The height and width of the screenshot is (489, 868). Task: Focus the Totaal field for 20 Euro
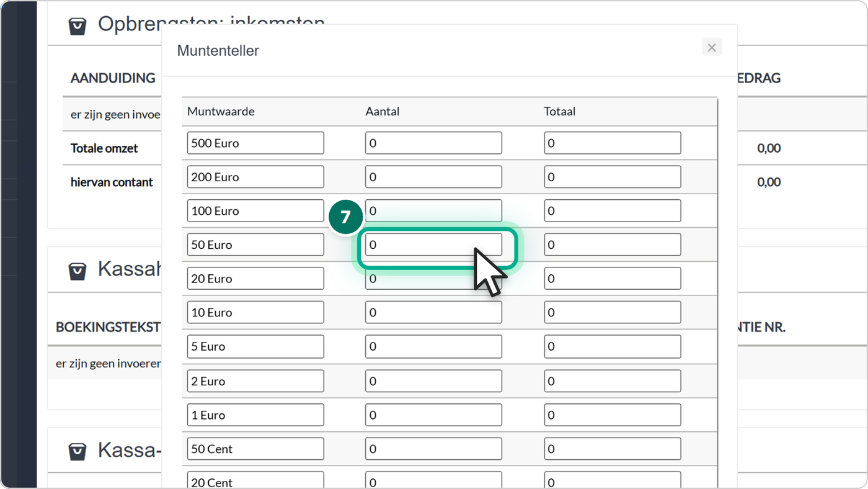[x=613, y=279]
